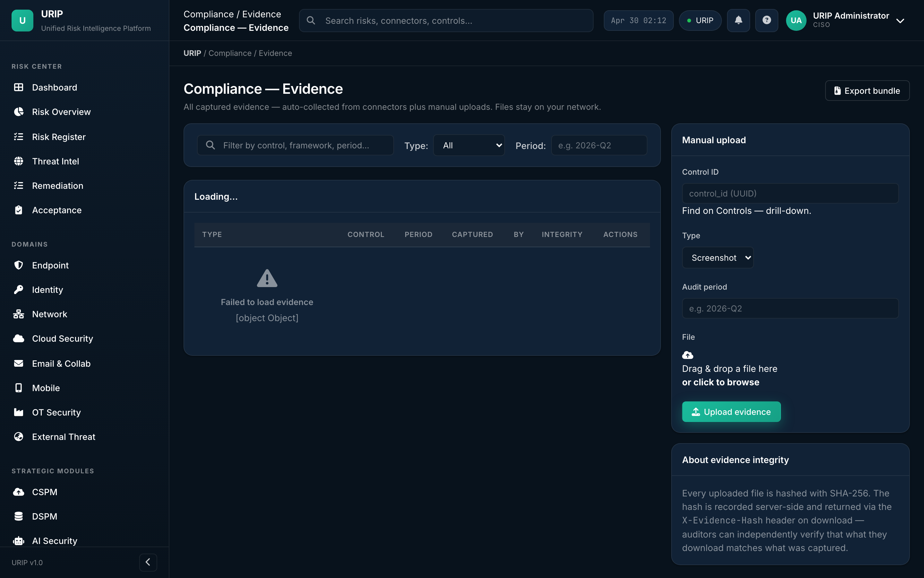Screen dimensions: 924x578
Task: Open notifications bell icon
Action: 739,20
